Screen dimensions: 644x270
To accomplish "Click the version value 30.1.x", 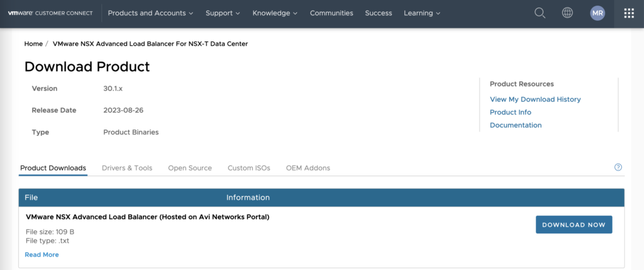I will pyautogui.click(x=113, y=88).
